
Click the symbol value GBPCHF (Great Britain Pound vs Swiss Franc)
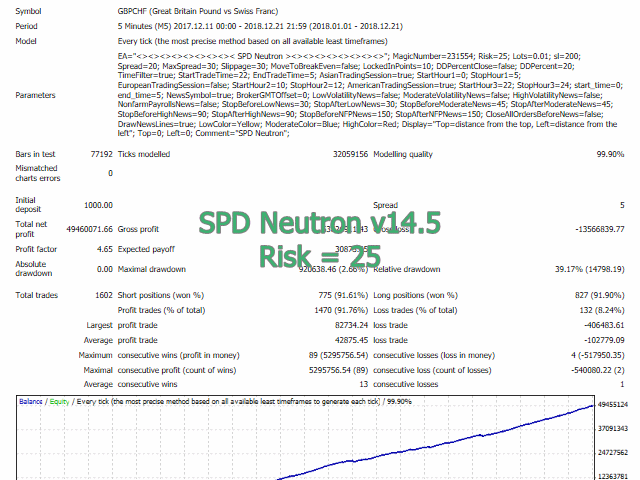198,11
